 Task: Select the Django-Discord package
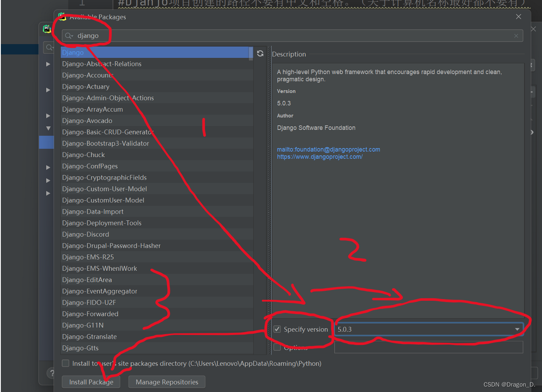pyautogui.click(x=157, y=235)
